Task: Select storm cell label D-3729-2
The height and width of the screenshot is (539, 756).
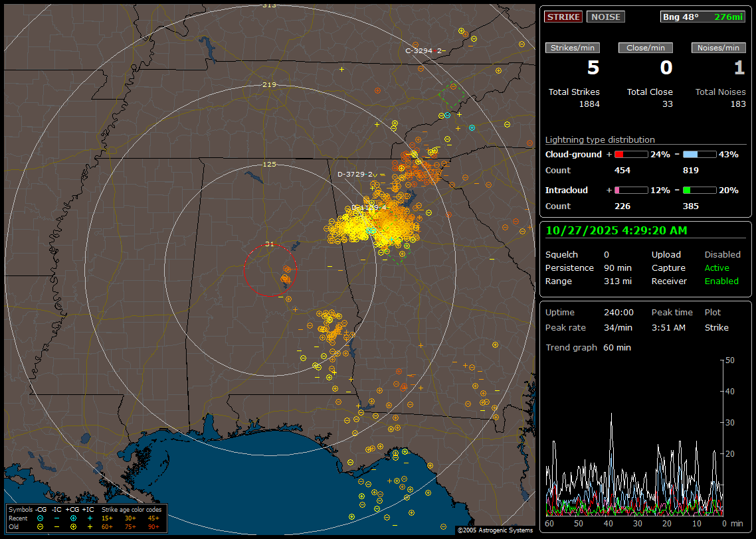Action: 355,174
